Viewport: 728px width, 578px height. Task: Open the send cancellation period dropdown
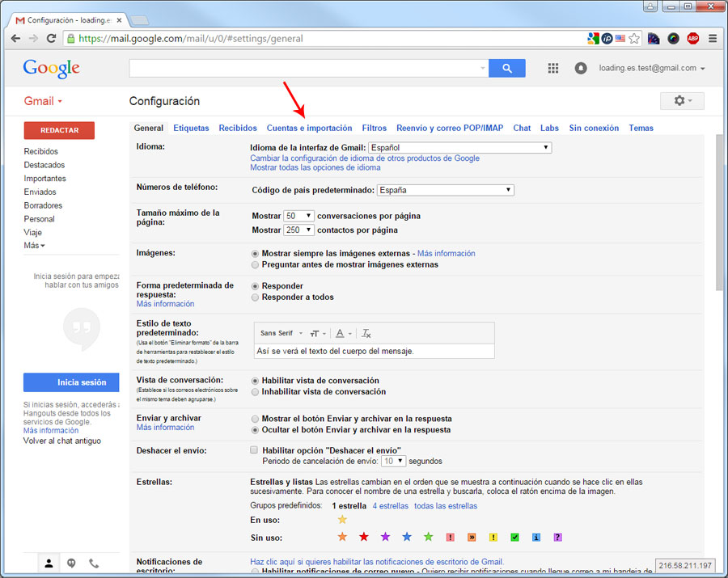(394, 461)
